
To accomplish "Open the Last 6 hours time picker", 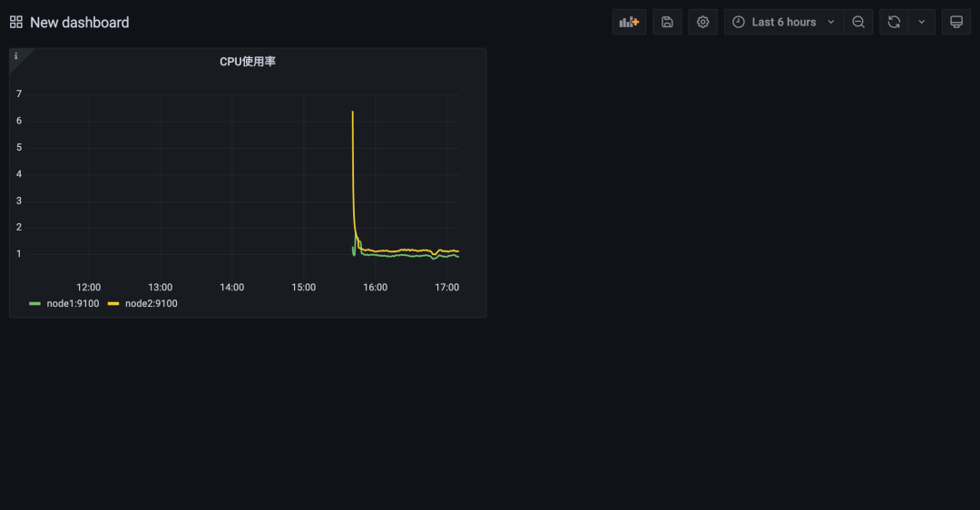I will pyautogui.click(x=784, y=22).
